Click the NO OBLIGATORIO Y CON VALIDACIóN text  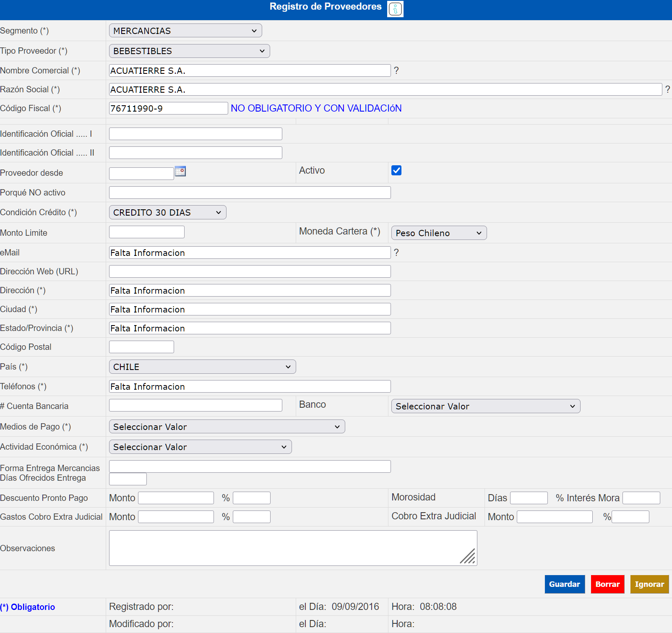(x=316, y=108)
